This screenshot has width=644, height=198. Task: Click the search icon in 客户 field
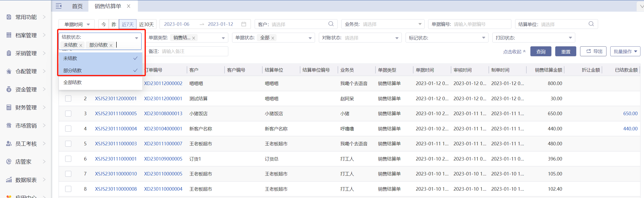(331, 24)
